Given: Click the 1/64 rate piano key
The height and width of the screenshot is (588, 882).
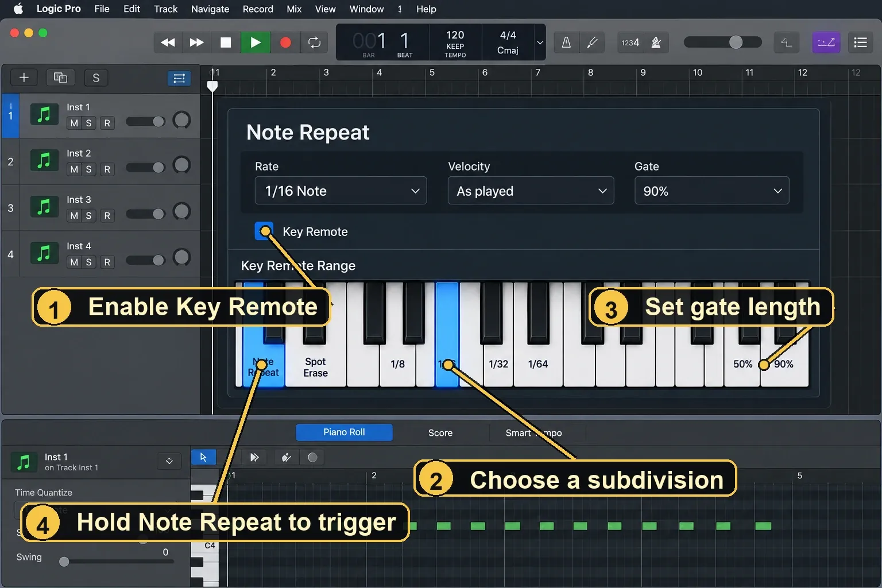Looking at the screenshot, I should click(538, 364).
